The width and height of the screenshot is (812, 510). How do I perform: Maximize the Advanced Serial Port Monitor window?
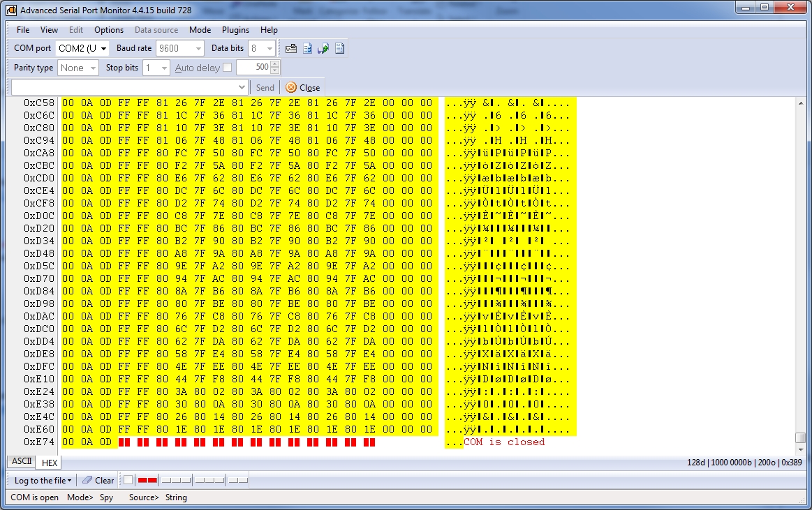click(x=765, y=8)
